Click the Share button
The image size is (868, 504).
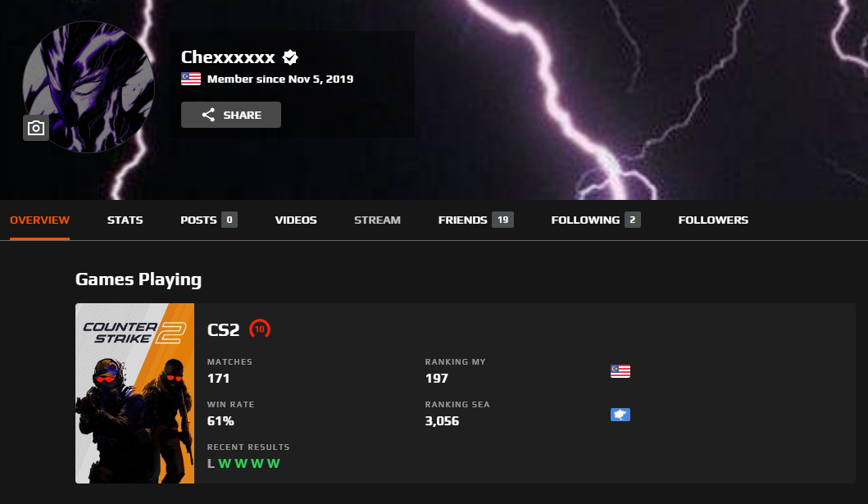(231, 115)
